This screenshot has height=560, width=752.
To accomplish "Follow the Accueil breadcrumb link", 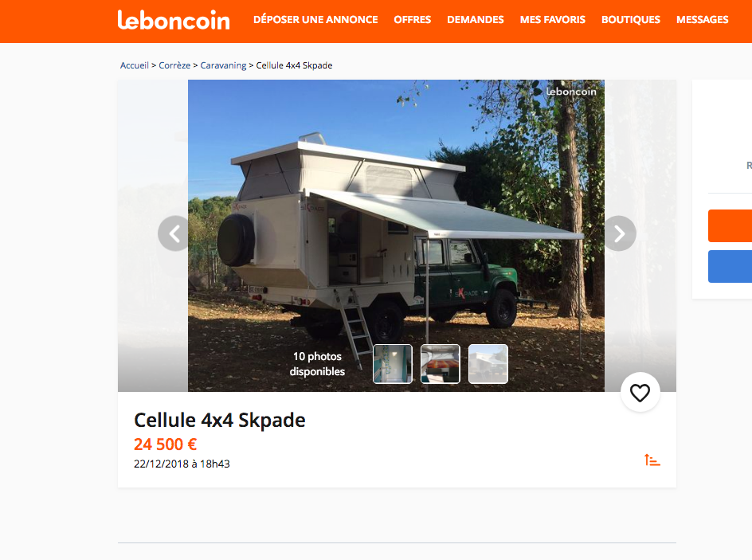I will [135, 65].
